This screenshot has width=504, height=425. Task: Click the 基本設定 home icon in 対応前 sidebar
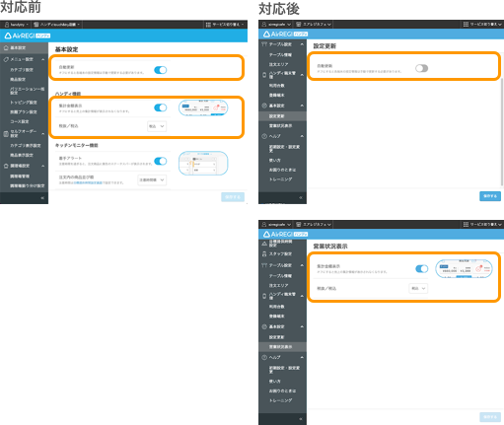(6, 47)
